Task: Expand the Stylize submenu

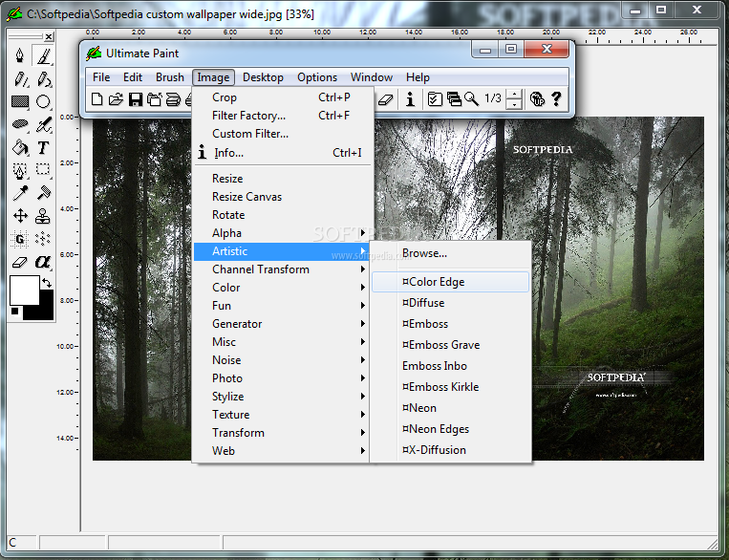Action: 283,397
